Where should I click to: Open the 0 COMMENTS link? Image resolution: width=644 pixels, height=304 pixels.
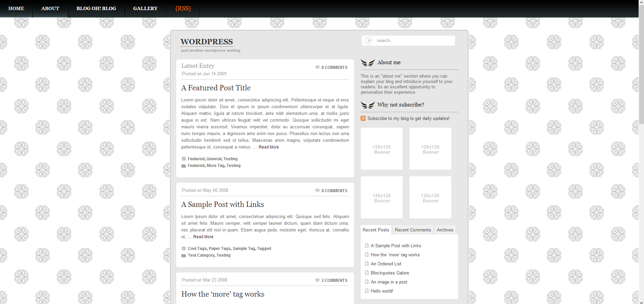[x=334, y=68]
